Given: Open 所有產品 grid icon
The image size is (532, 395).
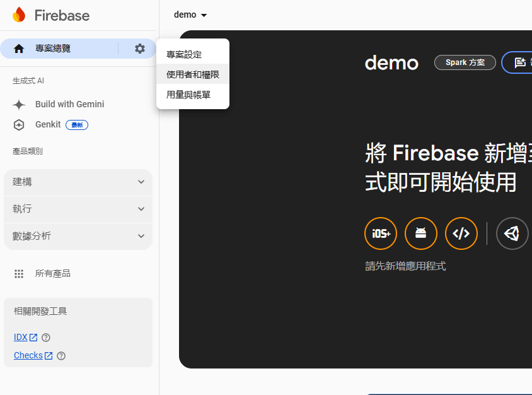Looking at the screenshot, I should click(19, 274).
